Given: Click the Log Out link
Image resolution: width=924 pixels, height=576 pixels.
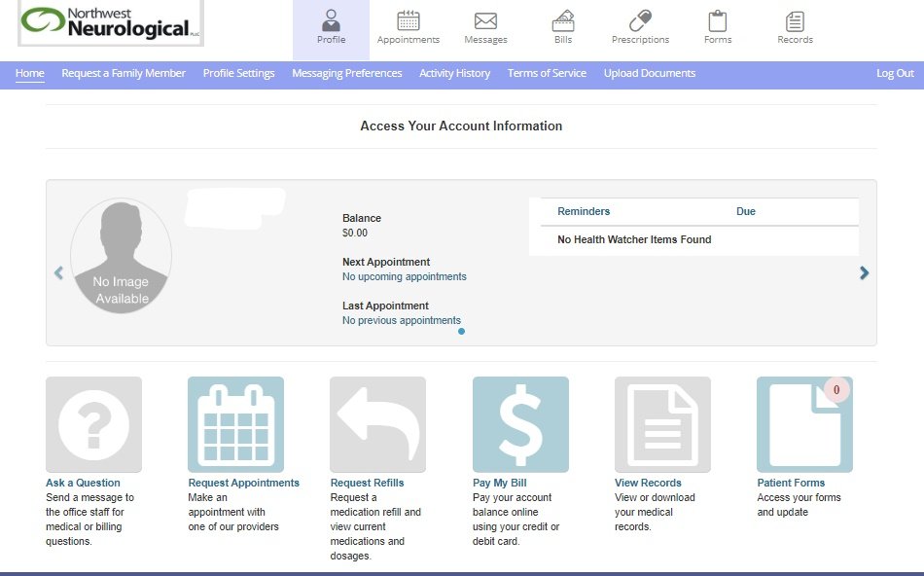Looking at the screenshot, I should point(895,73).
